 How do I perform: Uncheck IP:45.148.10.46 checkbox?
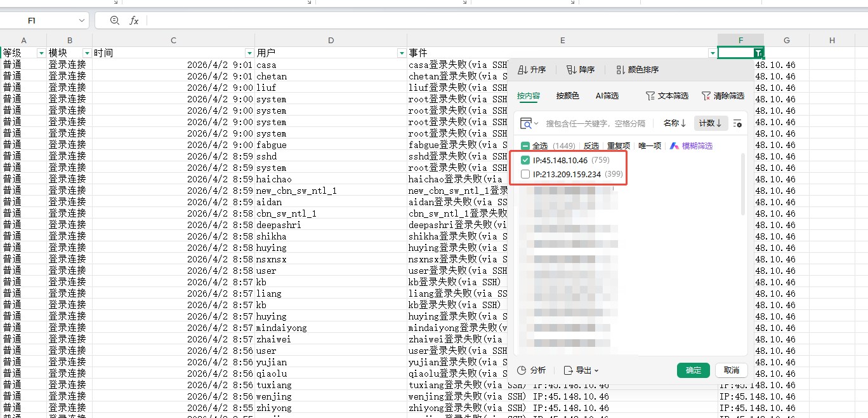click(525, 160)
